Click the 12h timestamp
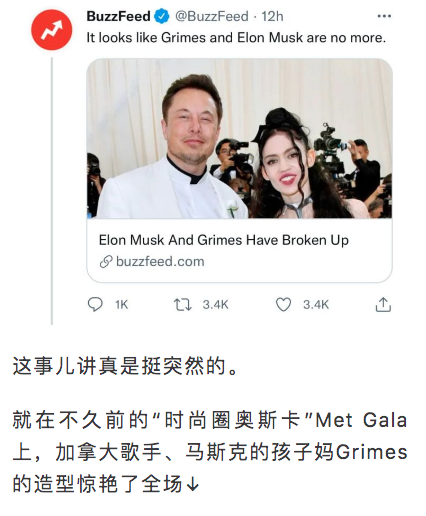This screenshot has height=516, width=426. coord(272,16)
